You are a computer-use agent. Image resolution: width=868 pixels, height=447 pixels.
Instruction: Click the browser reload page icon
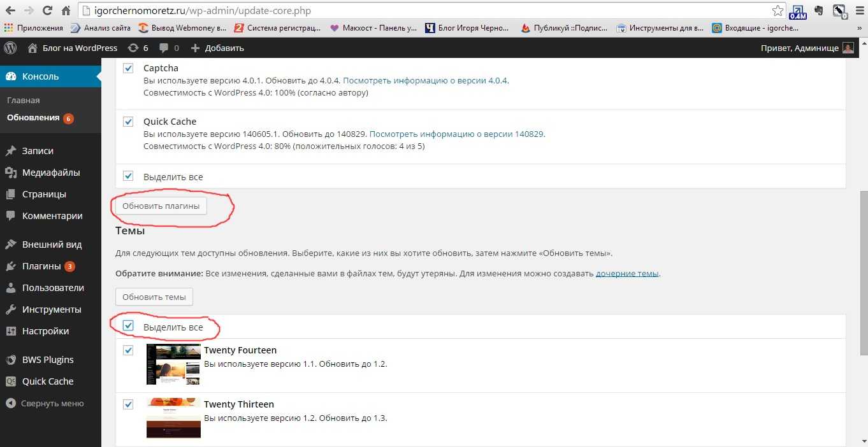pyautogui.click(x=47, y=11)
